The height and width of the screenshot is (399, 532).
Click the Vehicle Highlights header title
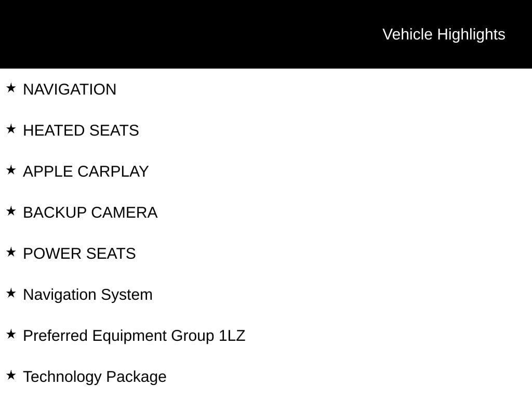click(444, 34)
